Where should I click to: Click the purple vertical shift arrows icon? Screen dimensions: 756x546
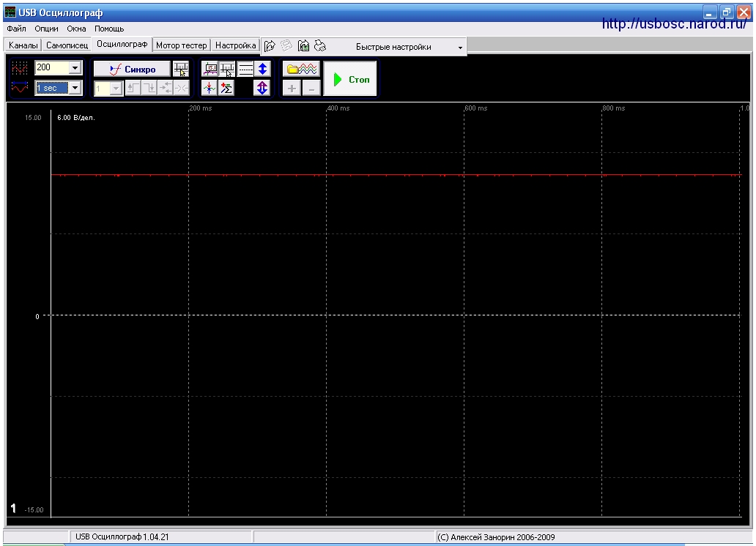(262, 88)
